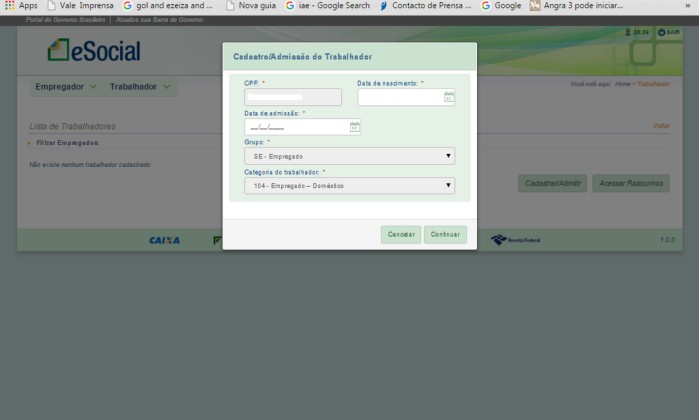The image size is (699, 420).
Task: Click the eSocial logo
Action: pos(94,50)
